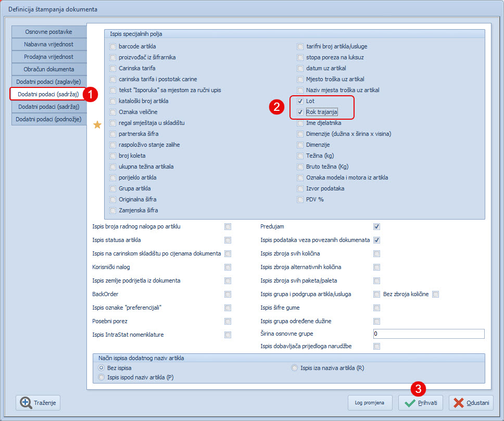Select the Obračun dokumenta tab
Viewport: 504px width, 421px height.
coord(49,69)
